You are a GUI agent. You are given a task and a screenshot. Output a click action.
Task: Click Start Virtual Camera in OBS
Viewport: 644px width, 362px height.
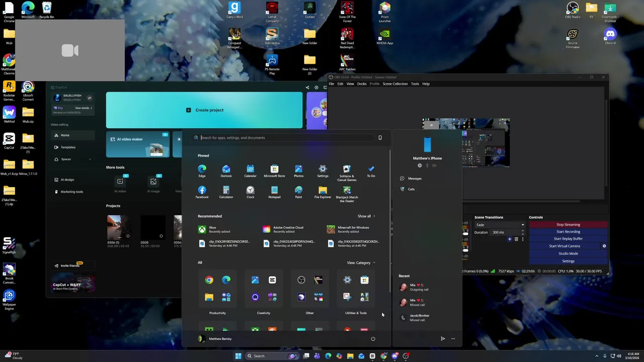565,246
